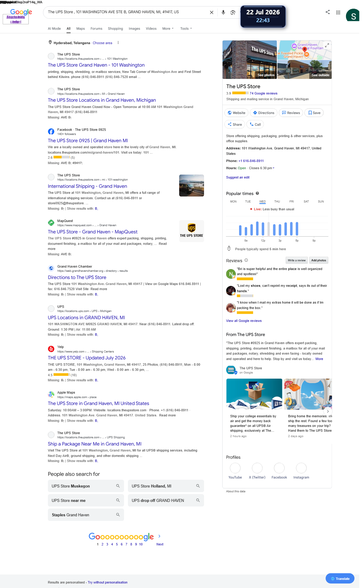364x588 pixels.
Task: Click the Call button
Action: pyautogui.click(x=255, y=124)
